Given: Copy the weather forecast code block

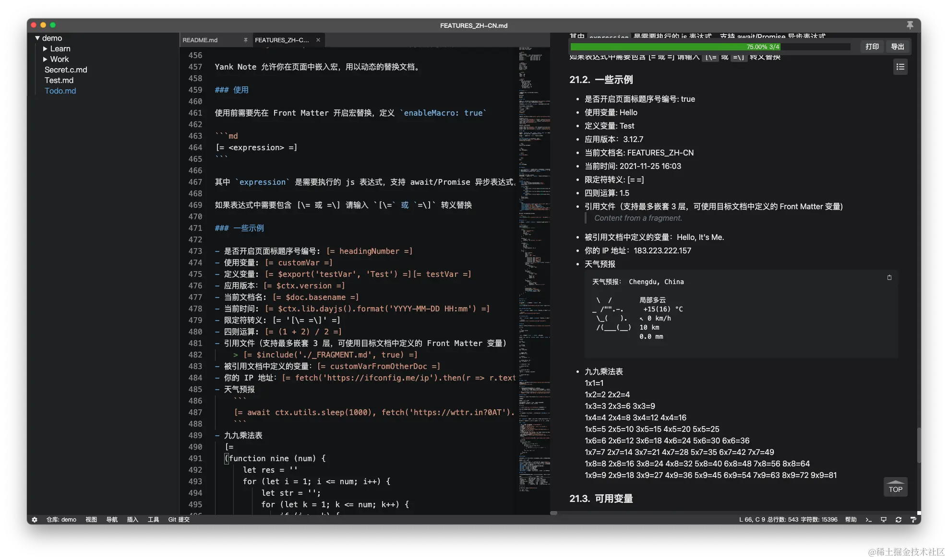Looking at the screenshot, I should [889, 277].
